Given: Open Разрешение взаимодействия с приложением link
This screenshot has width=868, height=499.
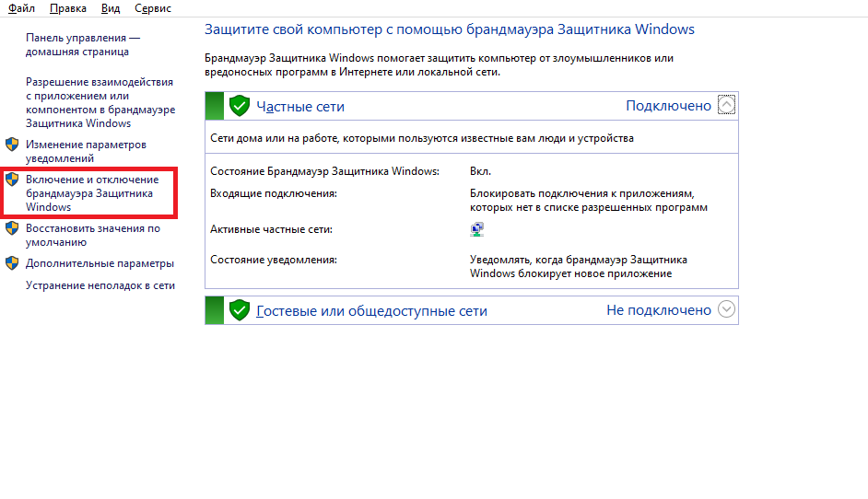Looking at the screenshot, I should click(x=100, y=102).
